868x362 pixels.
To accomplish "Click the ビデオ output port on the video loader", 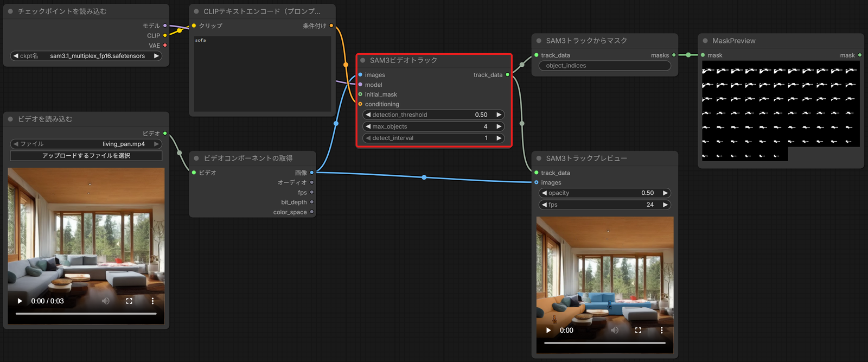I will [165, 133].
